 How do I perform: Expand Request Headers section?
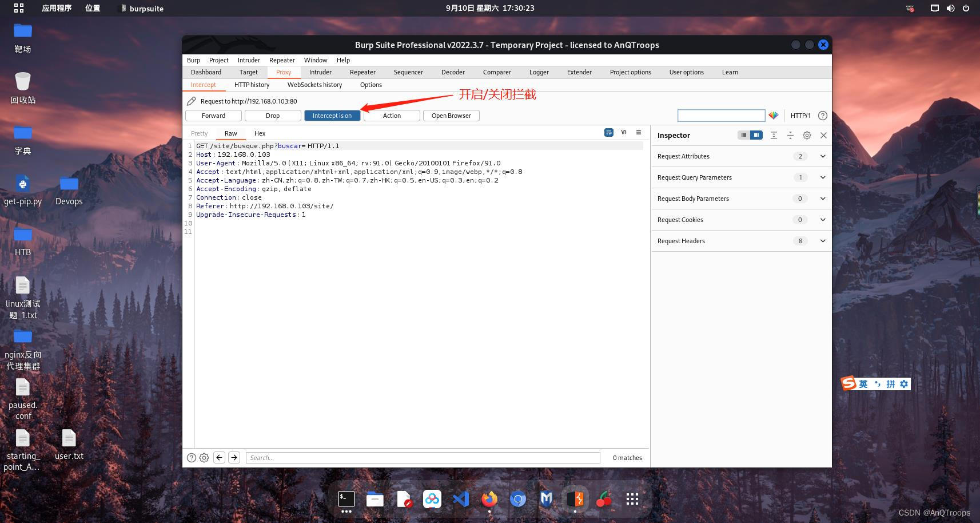coord(823,241)
